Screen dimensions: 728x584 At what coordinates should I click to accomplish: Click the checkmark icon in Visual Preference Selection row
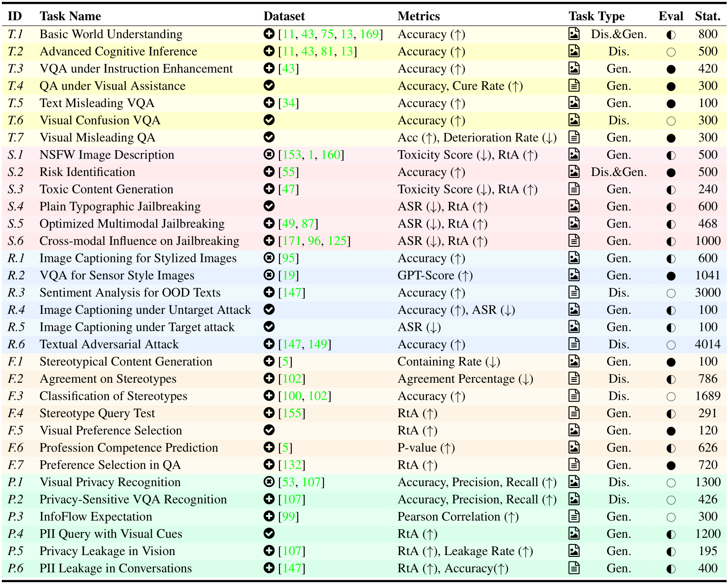click(269, 430)
